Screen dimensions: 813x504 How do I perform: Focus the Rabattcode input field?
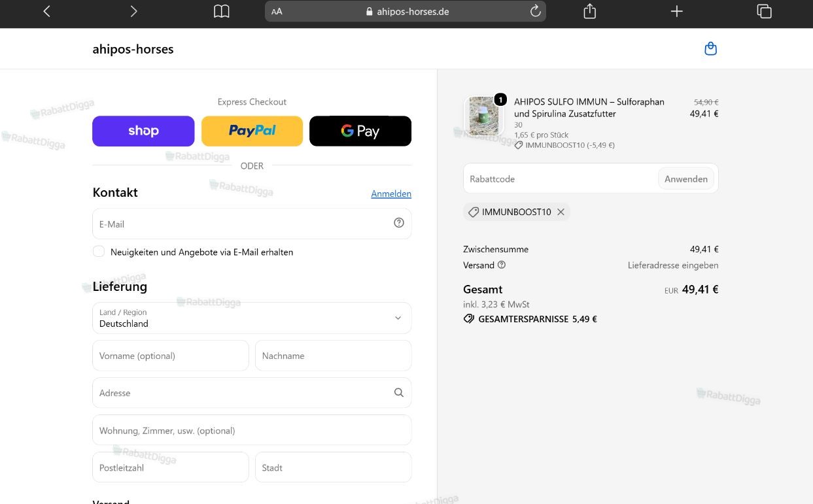(561, 178)
